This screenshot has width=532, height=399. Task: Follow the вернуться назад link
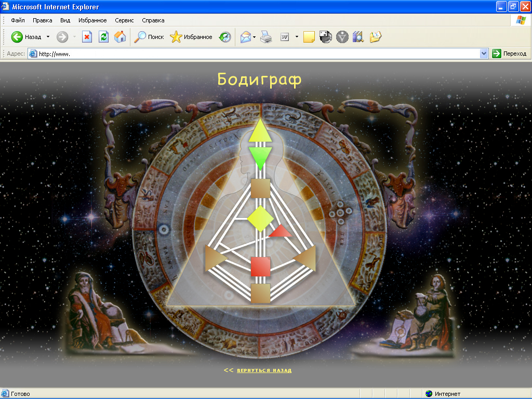[x=264, y=370]
